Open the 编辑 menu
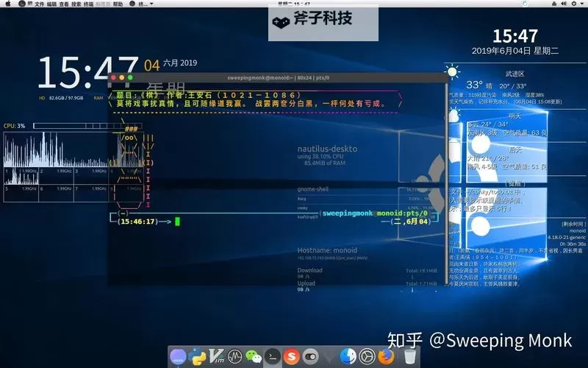The image size is (588, 368). click(x=51, y=4)
